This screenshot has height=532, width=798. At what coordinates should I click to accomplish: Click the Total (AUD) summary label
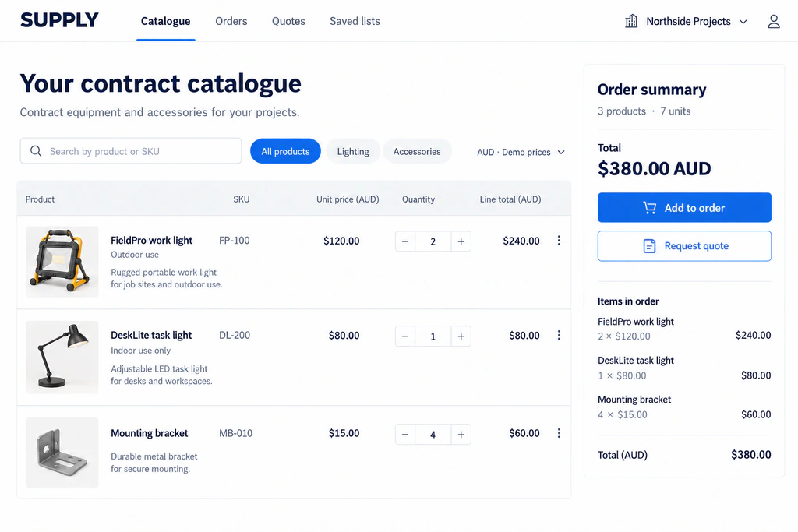[x=623, y=455]
